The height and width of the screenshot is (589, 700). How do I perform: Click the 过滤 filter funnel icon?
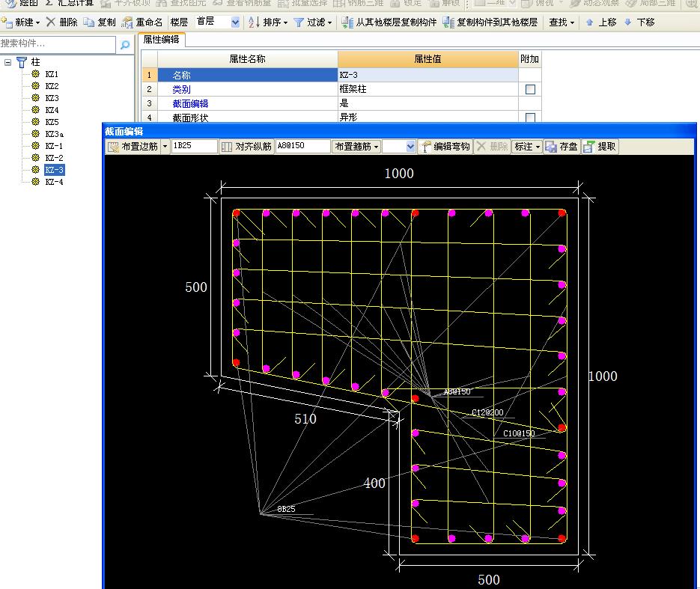point(298,22)
